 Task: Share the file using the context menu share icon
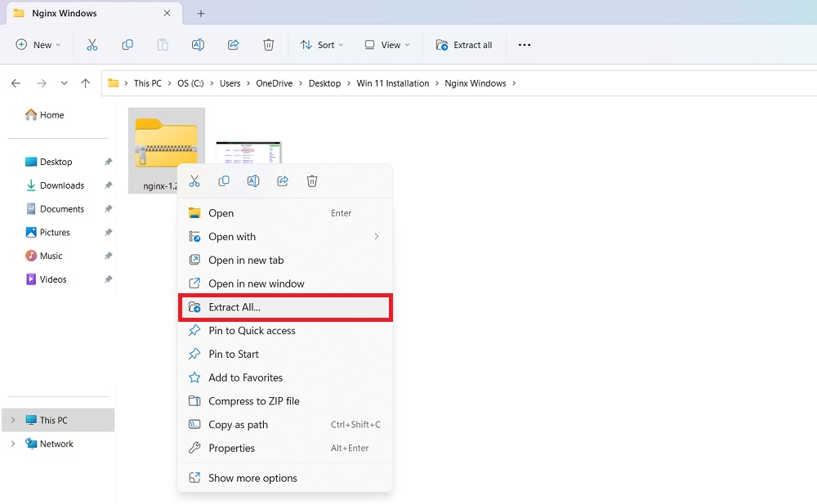tap(283, 181)
